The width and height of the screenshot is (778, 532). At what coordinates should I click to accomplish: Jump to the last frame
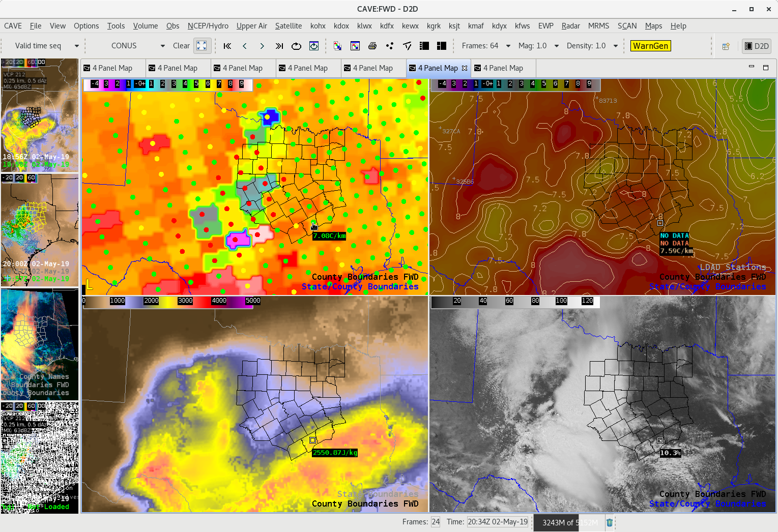[279, 46]
